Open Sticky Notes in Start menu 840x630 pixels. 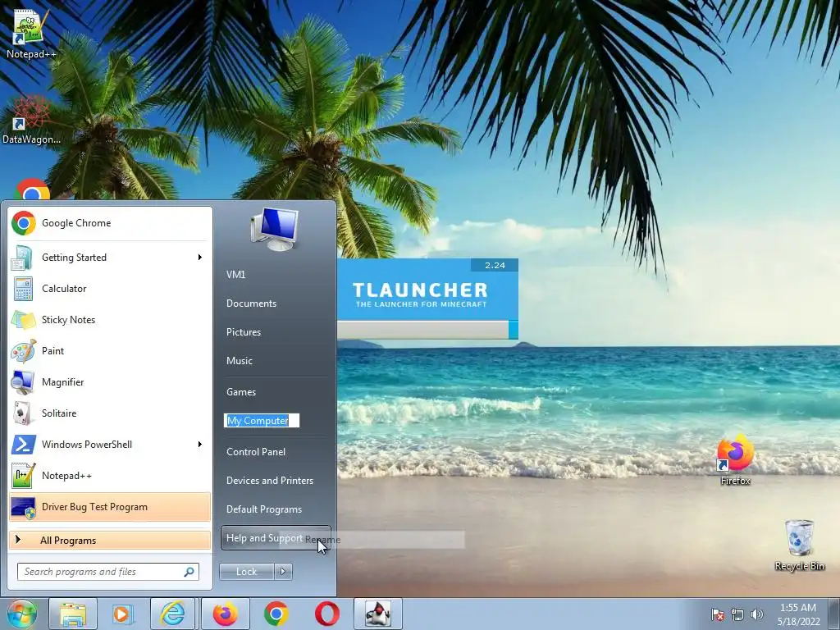(110, 320)
